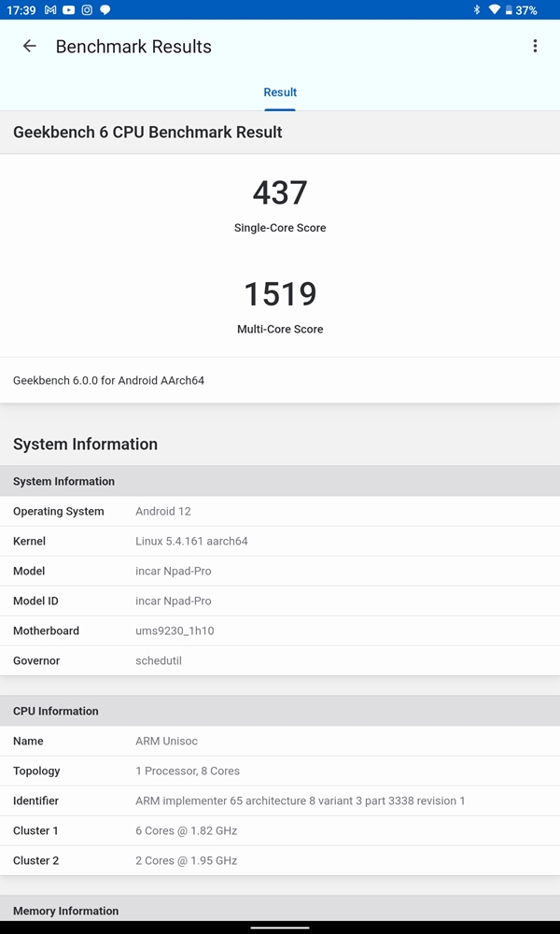Tap 2 Cores @ 1.95 GHz value
The width and height of the screenshot is (560, 934).
(x=187, y=860)
